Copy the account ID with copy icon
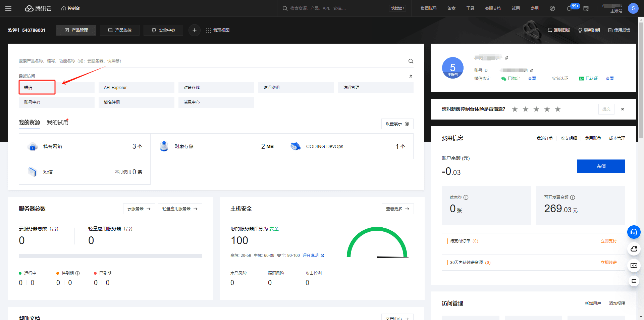This screenshot has height=320, width=644. click(532, 71)
